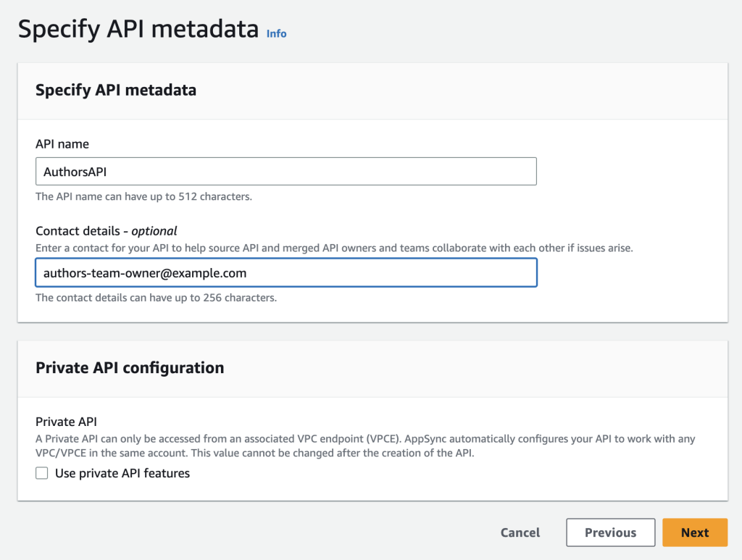Click the Use private API features label

pos(121,473)
